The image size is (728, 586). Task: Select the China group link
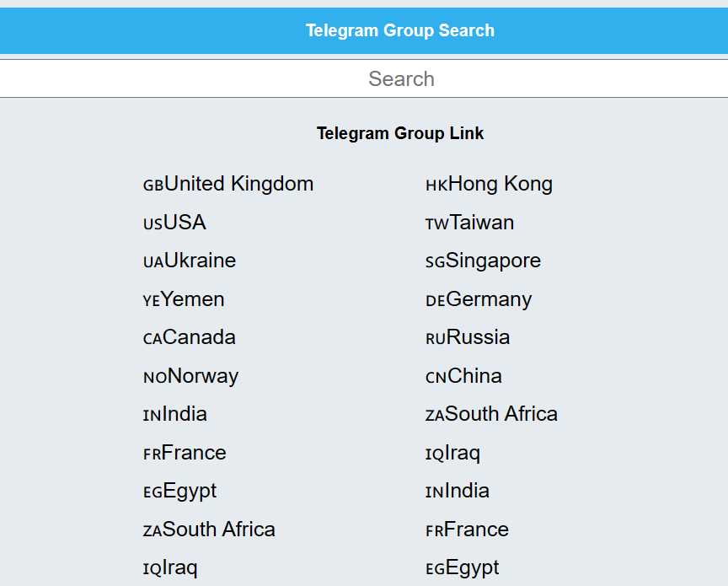point(463,376)
